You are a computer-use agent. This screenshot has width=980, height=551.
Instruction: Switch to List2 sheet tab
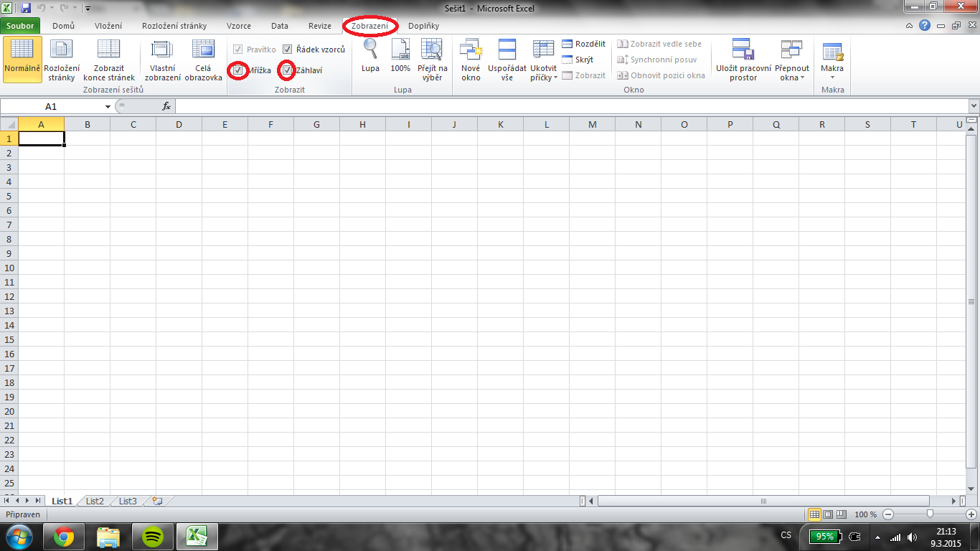pos(95,501)
